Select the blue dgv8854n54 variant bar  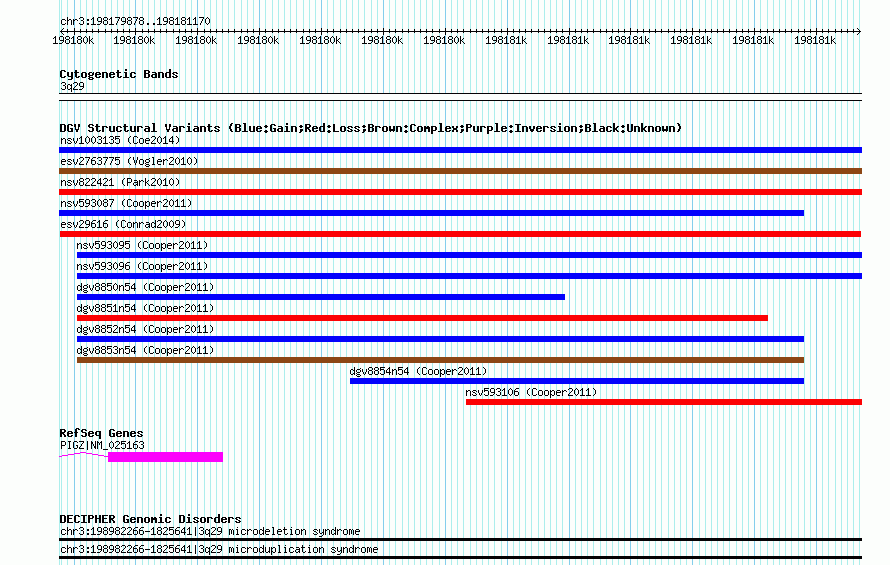click(x=577, y=381)
